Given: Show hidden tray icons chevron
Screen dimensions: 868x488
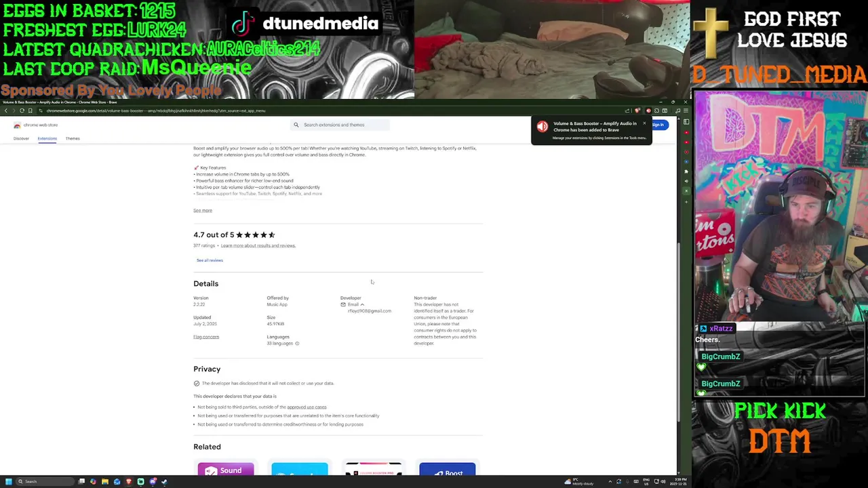Looking at the screenshot, I should pos(610,482).
